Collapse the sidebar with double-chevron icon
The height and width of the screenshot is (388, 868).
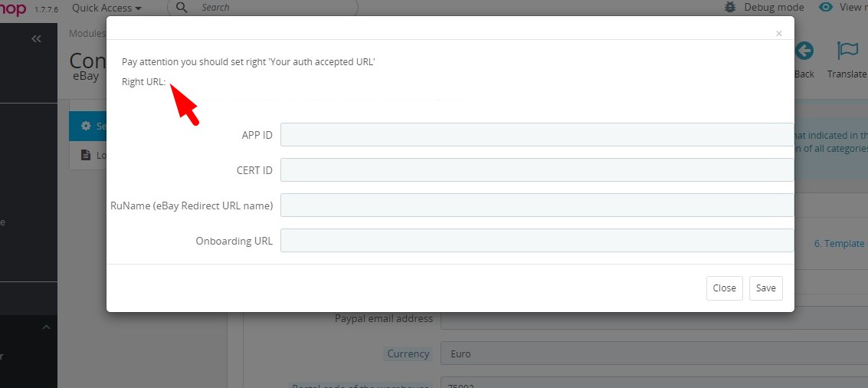click(x=36, y=38)
